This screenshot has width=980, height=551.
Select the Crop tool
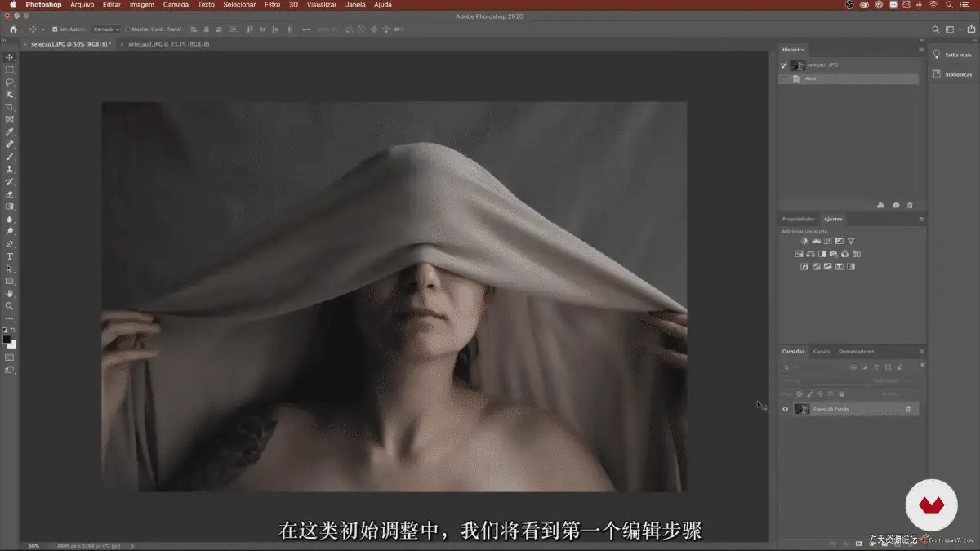(10, 107)
